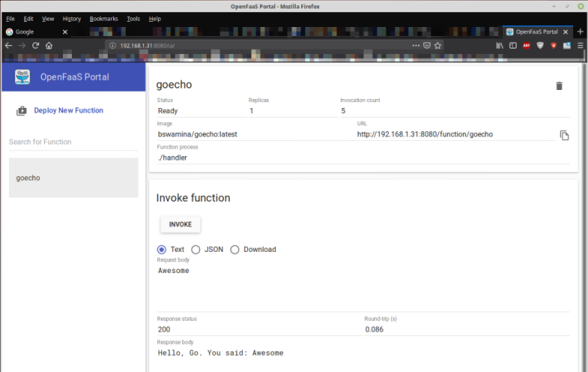The height and width of the screenshot is (372, 588).
Task: Select the Download response radio button
Action: [234, 250]
